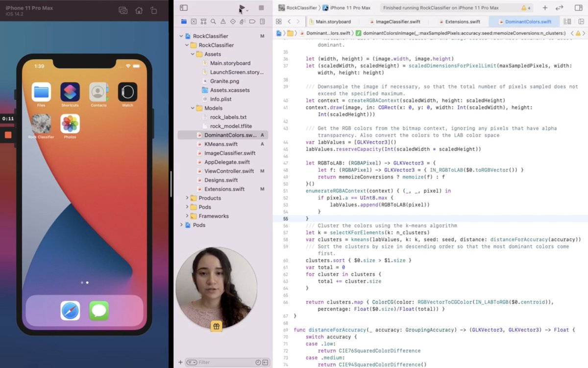Toggle the inspectors panel at toolbar right
The image size is (588, 368).
pyautogui.click(x=579, y=8)
